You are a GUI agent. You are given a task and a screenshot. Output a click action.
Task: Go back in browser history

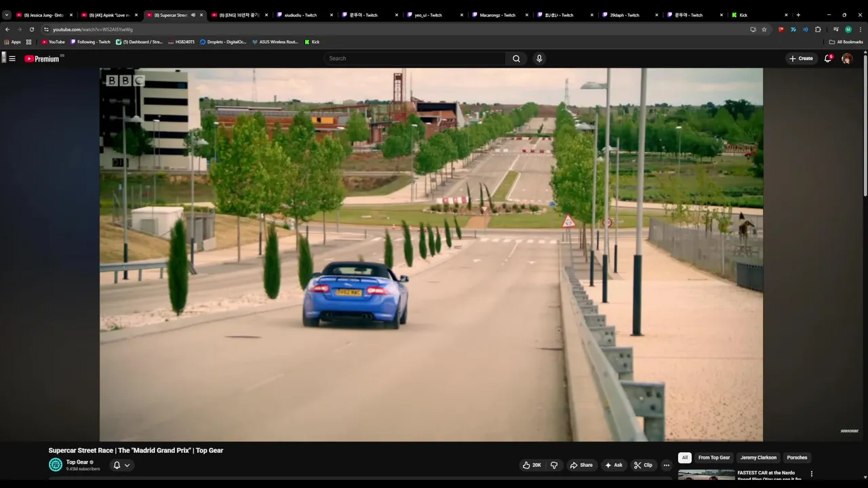point(7,29)
